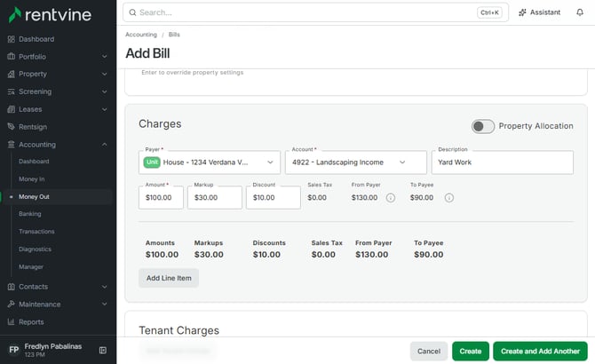
Task: Click the Portfolio sidebar icon
Action: [x=11, y=57]
